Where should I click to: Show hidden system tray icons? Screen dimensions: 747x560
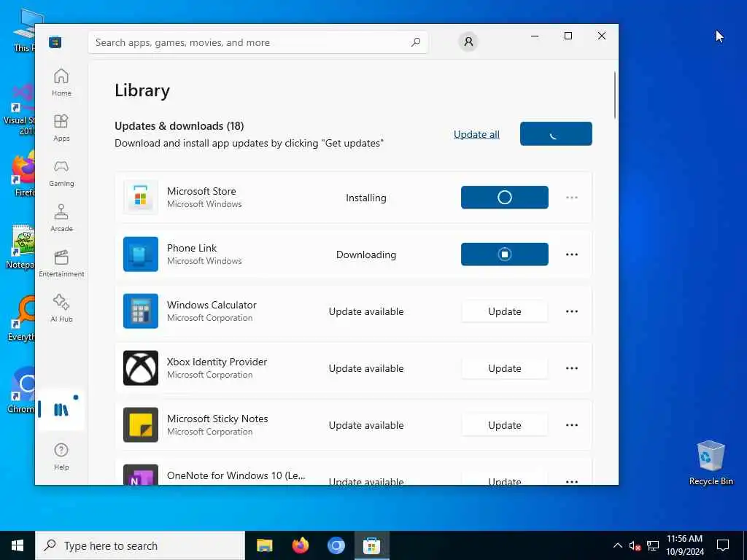[617, 545]
